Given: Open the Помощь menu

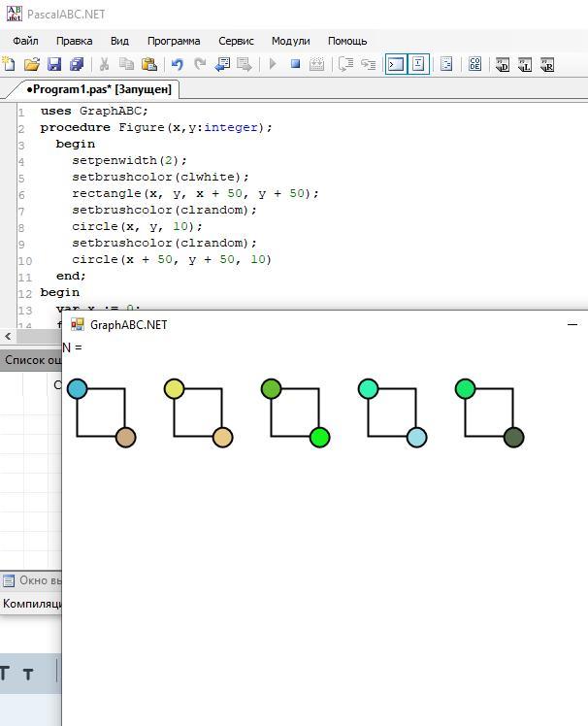Looking at the screenshot, I should tap(347, 41).
